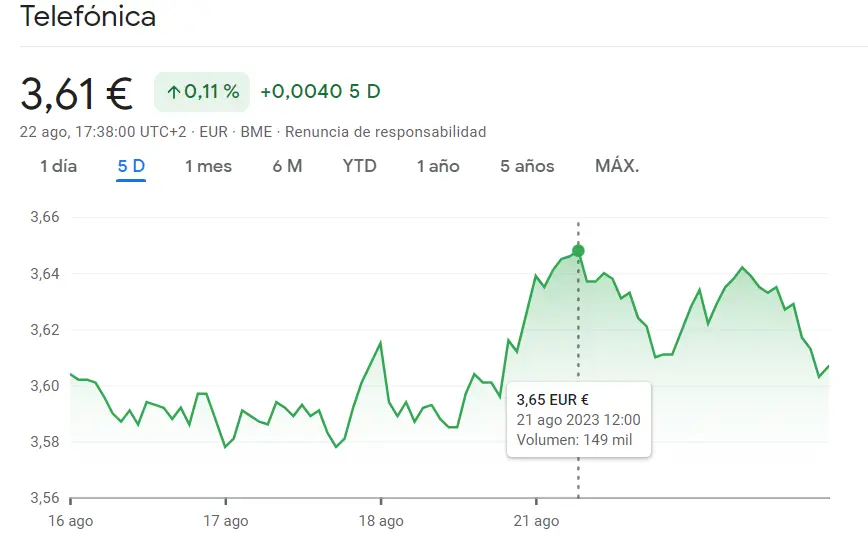Click the '22 ago, 17:38:00 UTC+2' timestamp
The height and width of the screenshot is (550, 868).
point(103,132)
